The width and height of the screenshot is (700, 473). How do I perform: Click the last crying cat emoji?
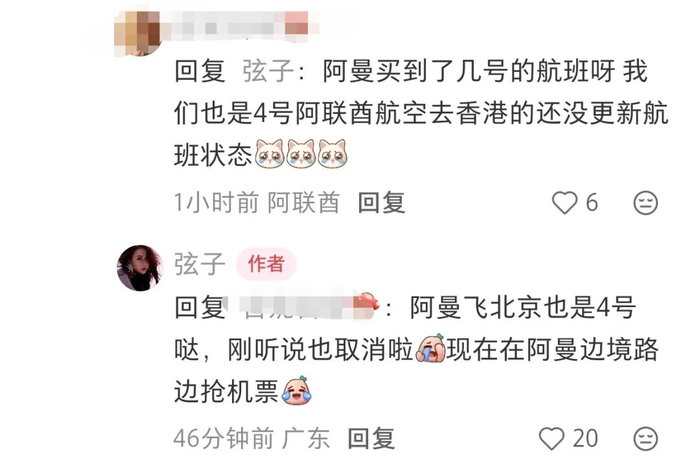click(333, 154)
